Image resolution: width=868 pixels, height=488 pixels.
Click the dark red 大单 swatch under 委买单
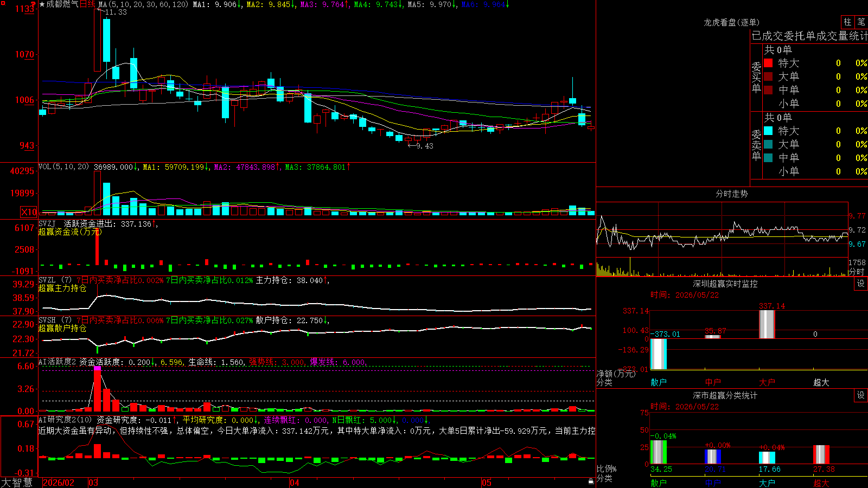[x=768, y=76]
